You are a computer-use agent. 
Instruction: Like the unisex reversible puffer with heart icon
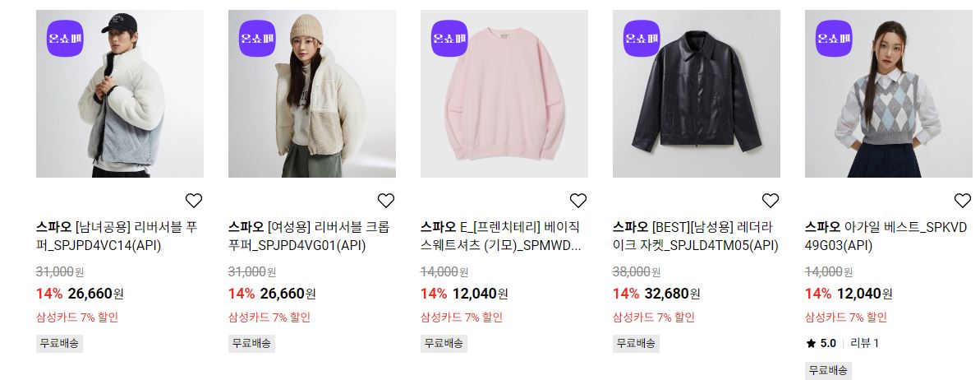(x=194, y=201)
